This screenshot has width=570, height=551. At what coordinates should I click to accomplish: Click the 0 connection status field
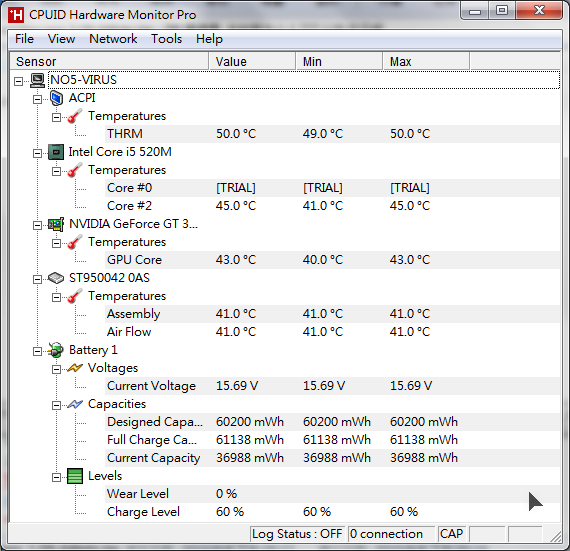tap(391, 534)
